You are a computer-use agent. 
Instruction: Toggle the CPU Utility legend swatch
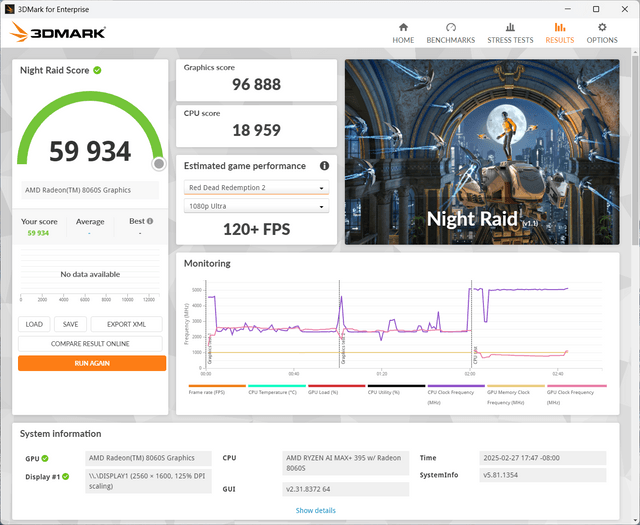[x=396, y=386]
